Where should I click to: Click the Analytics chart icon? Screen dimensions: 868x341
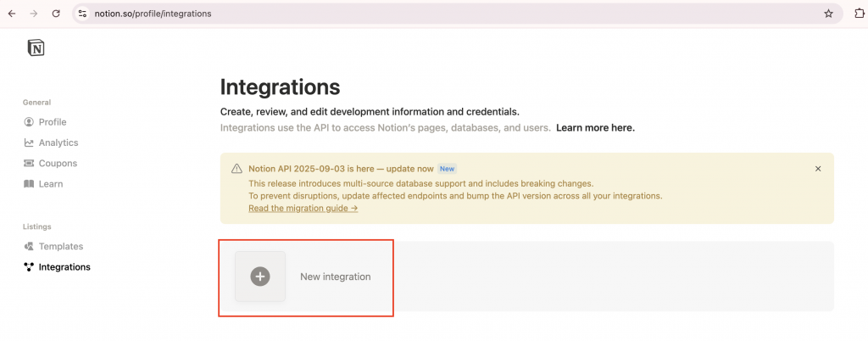point(29,143)
